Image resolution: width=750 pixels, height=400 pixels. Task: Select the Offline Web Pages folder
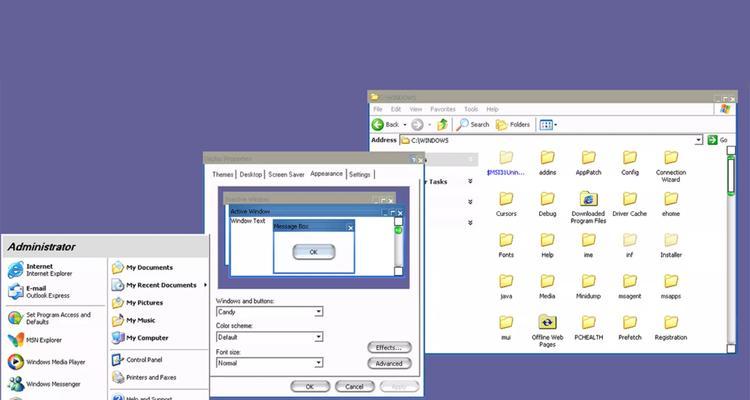click(x=547, y=331)
